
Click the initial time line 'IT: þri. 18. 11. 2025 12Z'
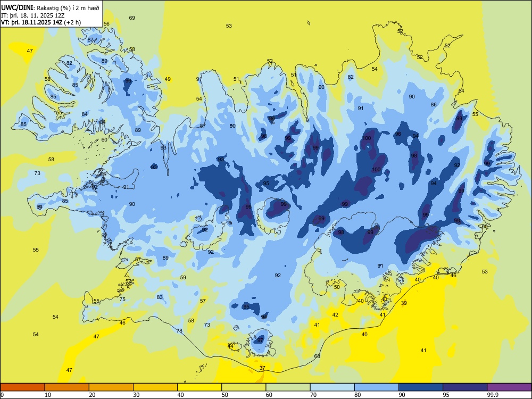click(33, 15)
